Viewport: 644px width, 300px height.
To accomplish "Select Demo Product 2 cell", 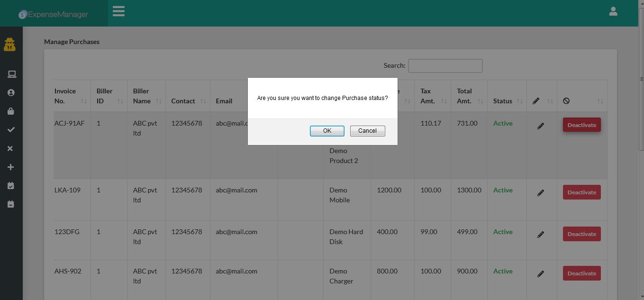I will (344, 155).
